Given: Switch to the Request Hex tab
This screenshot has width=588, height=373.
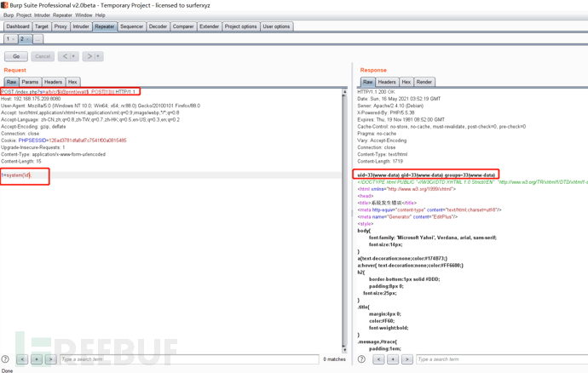Looking at the screenshot, I should [72, 82].
